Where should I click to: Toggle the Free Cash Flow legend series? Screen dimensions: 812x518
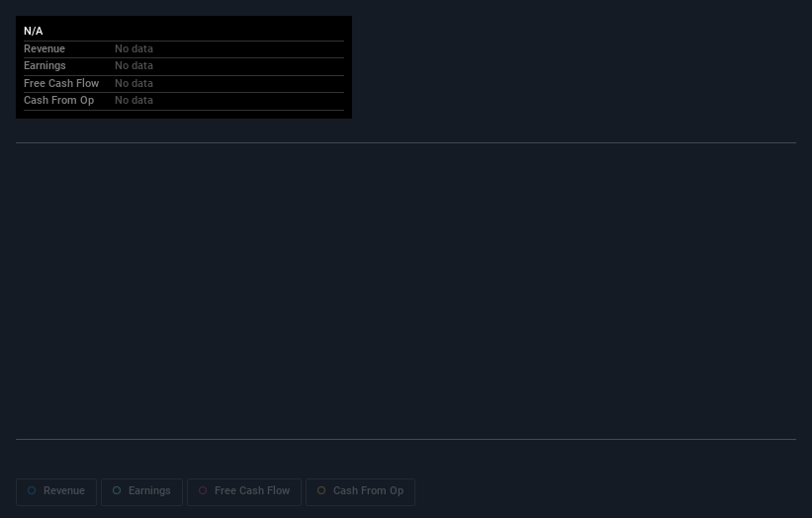244,491
